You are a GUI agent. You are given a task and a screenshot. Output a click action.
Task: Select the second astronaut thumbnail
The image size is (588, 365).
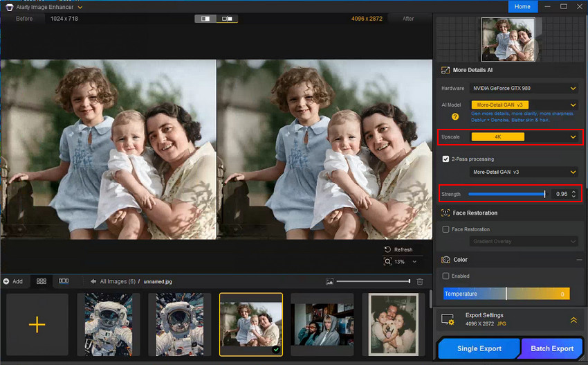[180, 324]
